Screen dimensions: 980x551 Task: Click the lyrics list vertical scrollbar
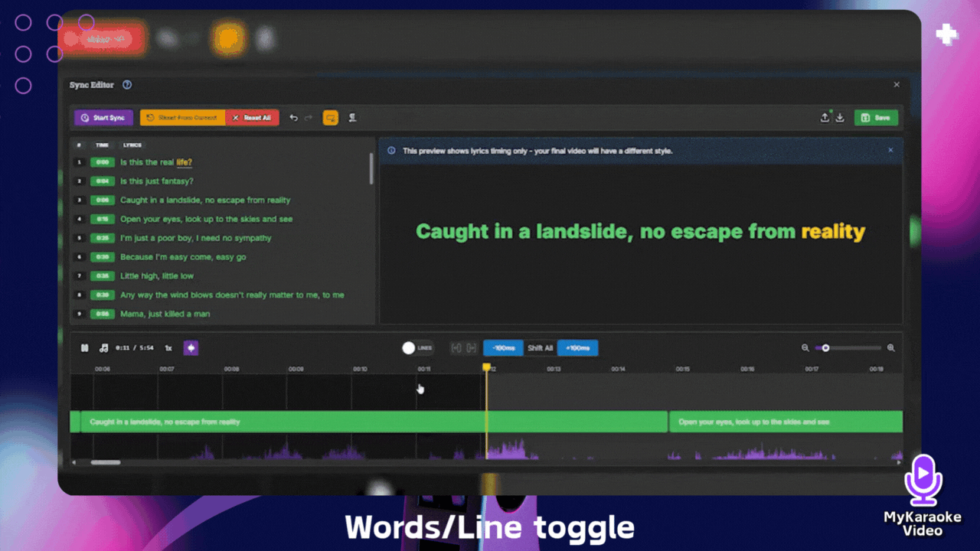point(371,169)
